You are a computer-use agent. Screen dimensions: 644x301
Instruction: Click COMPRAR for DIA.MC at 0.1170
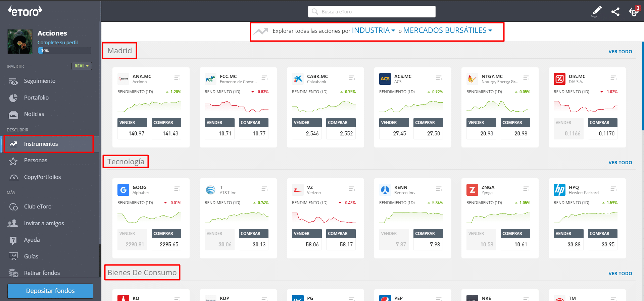[603, 128]
